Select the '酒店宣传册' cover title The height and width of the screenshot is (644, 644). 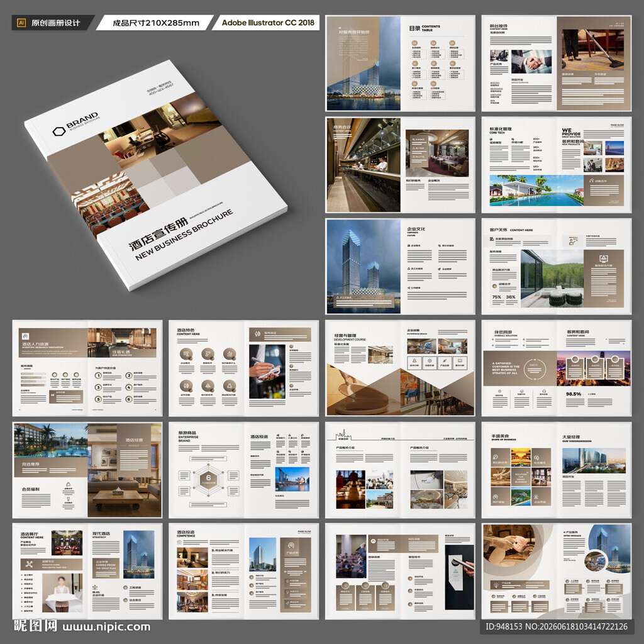click(x=158, y=234)
